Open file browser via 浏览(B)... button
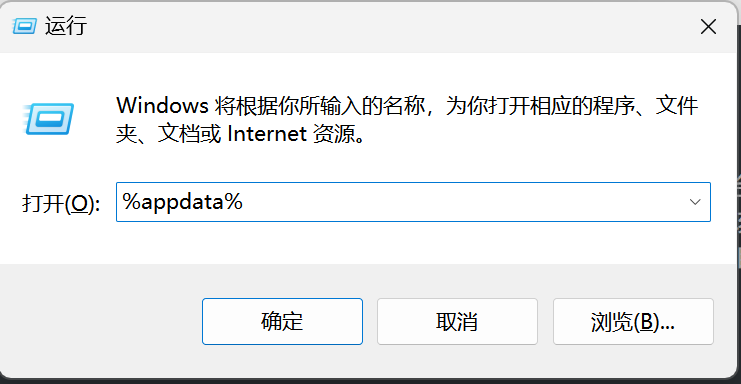 633,322
